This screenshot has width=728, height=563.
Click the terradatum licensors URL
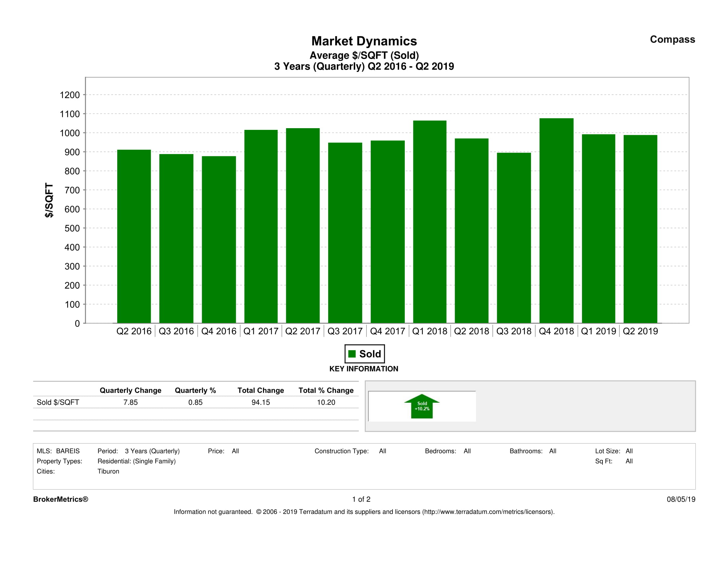click(488, 512)
